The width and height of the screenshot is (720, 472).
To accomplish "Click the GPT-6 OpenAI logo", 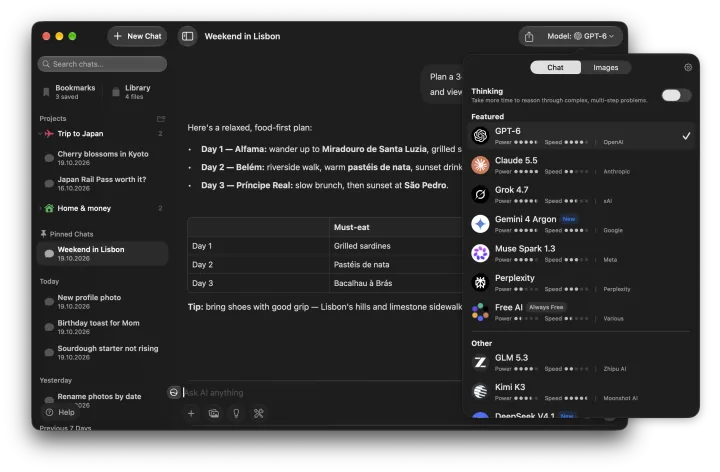I will point(480,135).
